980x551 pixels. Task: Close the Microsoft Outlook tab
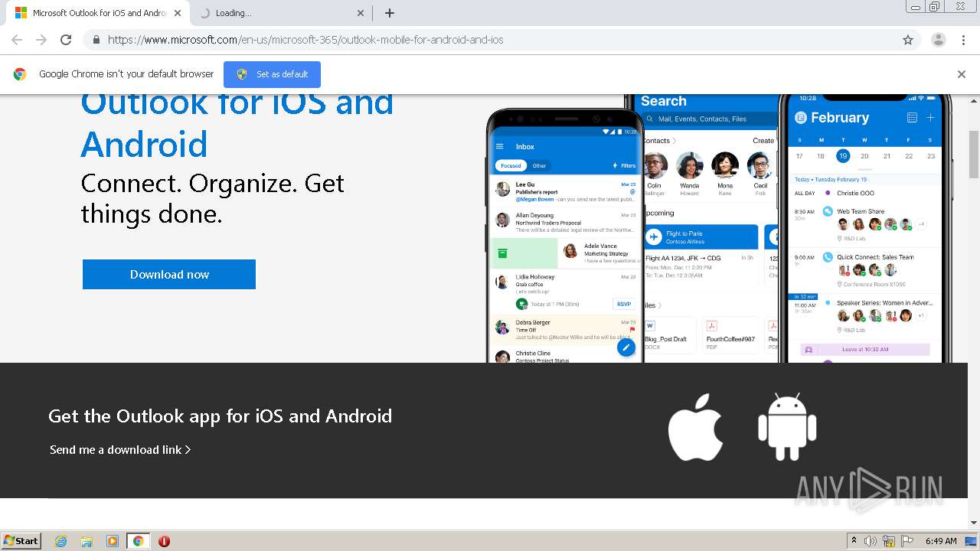(177, 13)
